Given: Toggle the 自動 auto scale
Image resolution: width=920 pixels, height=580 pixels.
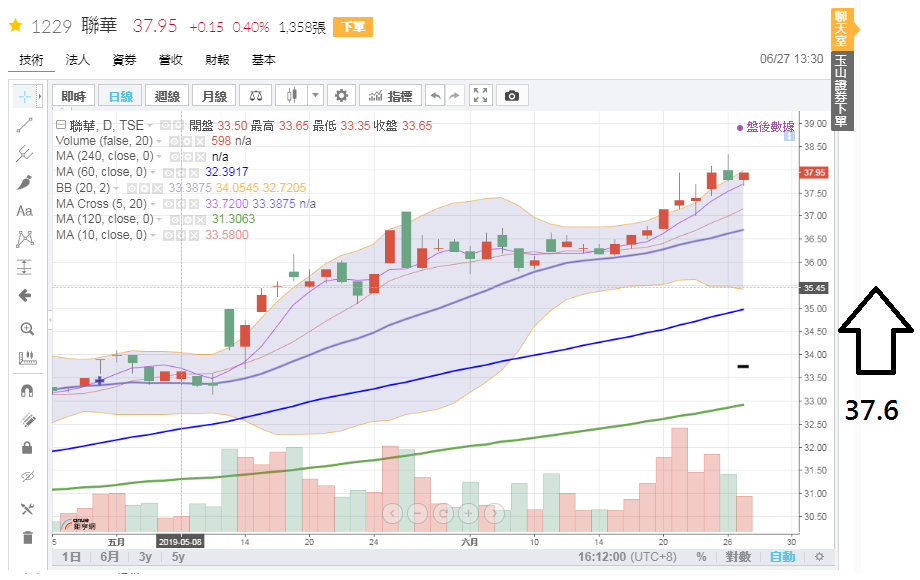Looking at the screenshot, I should coord(783,557).
